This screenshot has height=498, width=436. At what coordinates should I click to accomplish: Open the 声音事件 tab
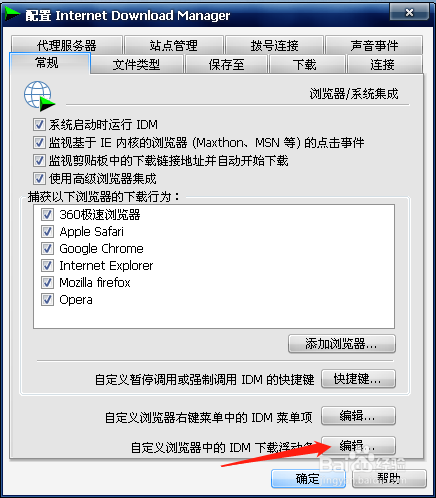point(374,45)
